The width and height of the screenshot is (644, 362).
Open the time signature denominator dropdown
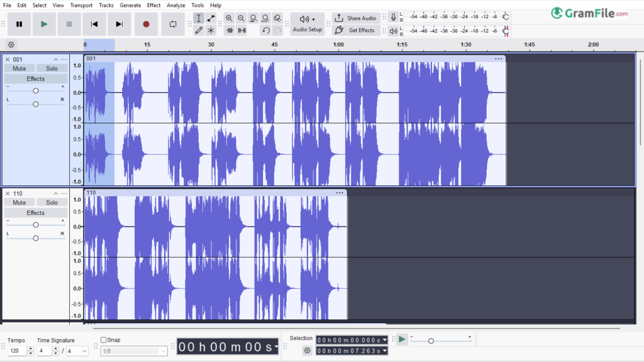[x=77, y=351]
